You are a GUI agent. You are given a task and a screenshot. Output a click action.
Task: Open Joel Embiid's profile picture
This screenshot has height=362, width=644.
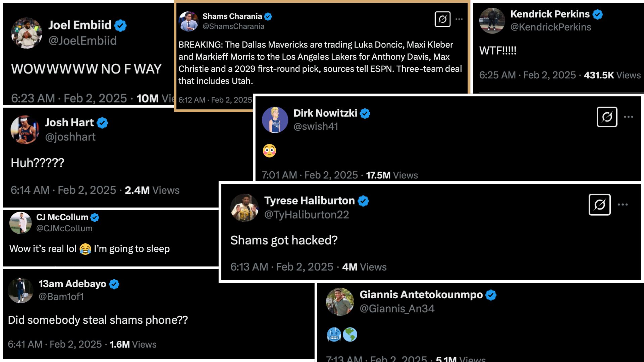point(26,33)
